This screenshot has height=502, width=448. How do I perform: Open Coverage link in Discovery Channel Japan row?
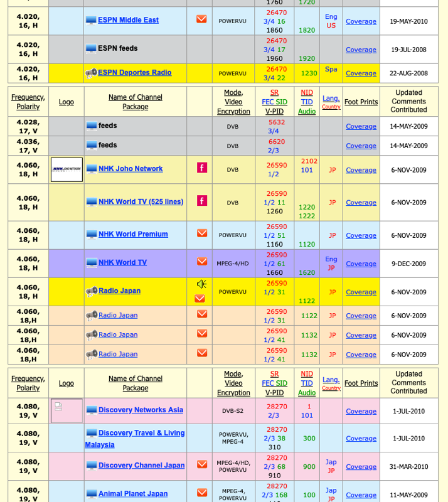(361, 467)
